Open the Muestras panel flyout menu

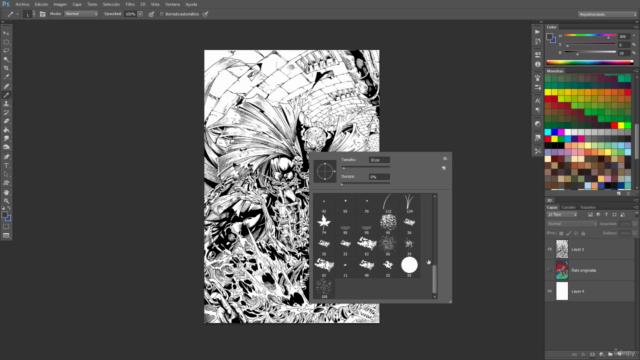pos(636,71)
